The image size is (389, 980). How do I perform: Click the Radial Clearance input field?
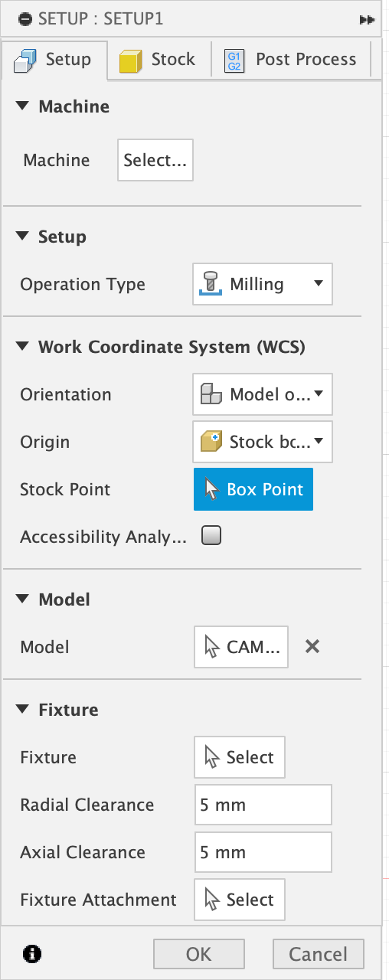(263, 805)
